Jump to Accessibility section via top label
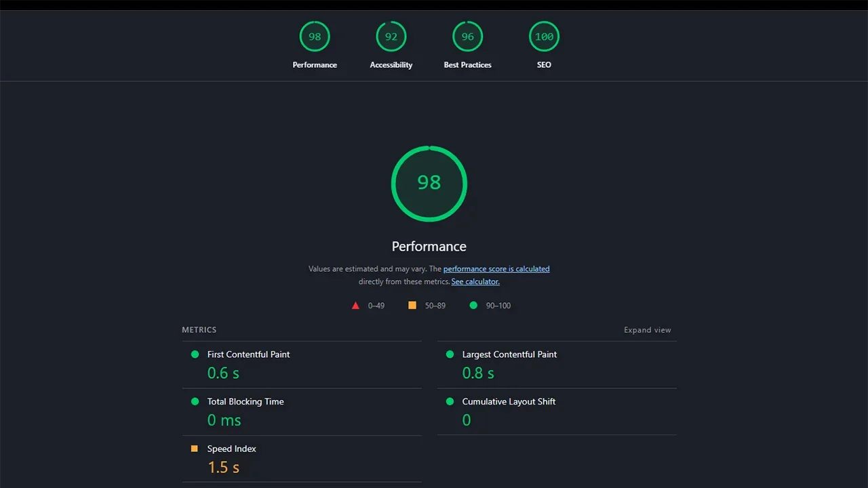The height and width of the screenshot is (488, 868). coord(391,65)
